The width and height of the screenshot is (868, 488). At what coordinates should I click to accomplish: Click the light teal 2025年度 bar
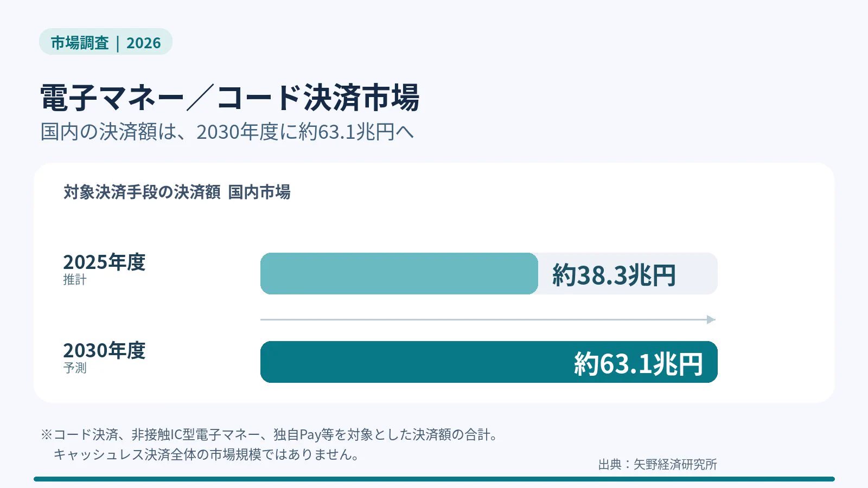click(399, 273)
